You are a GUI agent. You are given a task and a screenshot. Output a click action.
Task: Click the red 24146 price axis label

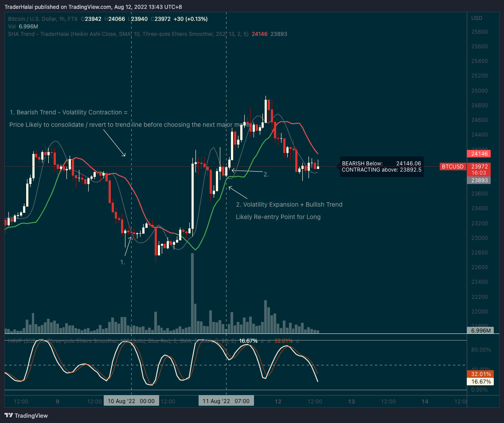coord(479,154)
